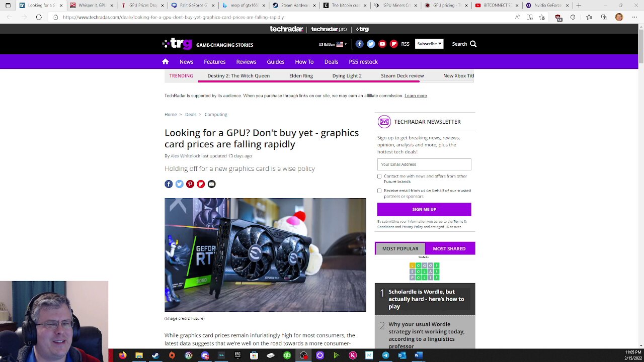Open trending 'Elden Ring' link
644x362 pixels.
(301, 75)
